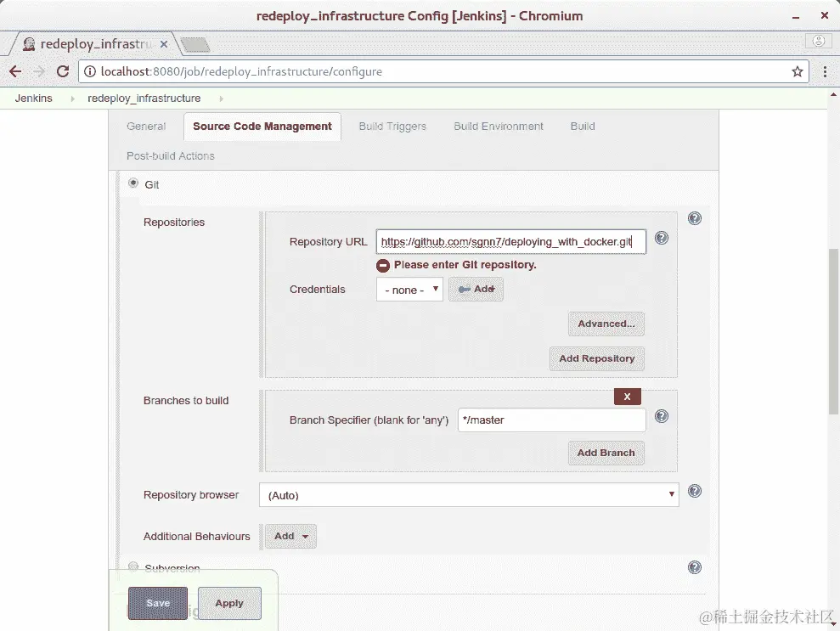
Task: Switch to the General tab
Action: coord(146,127)
